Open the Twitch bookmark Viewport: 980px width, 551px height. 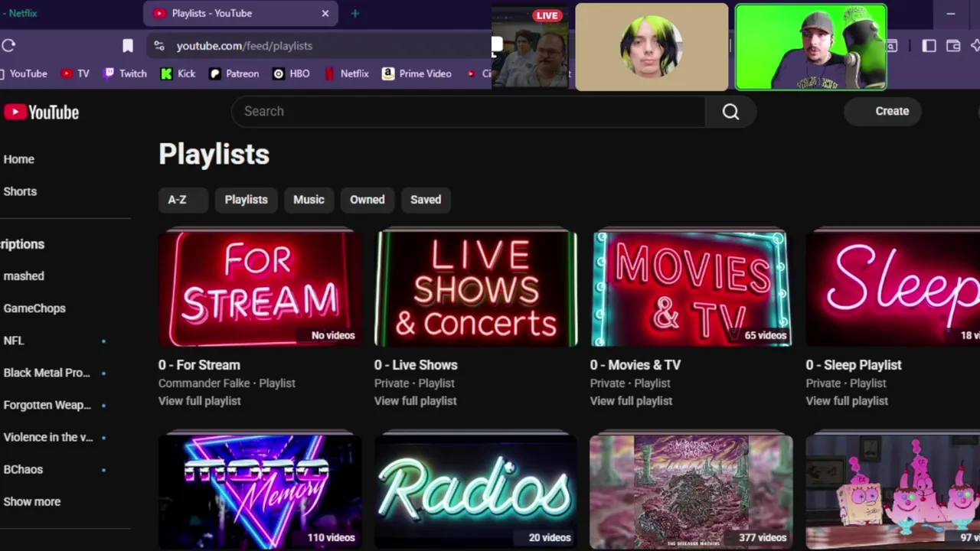click(x=125, y=73)
